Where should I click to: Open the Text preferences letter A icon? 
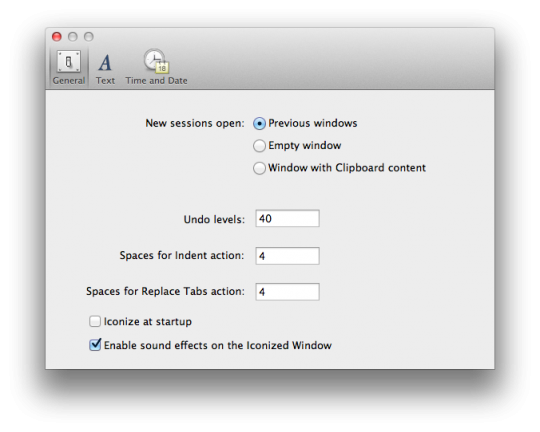[105, 62]
